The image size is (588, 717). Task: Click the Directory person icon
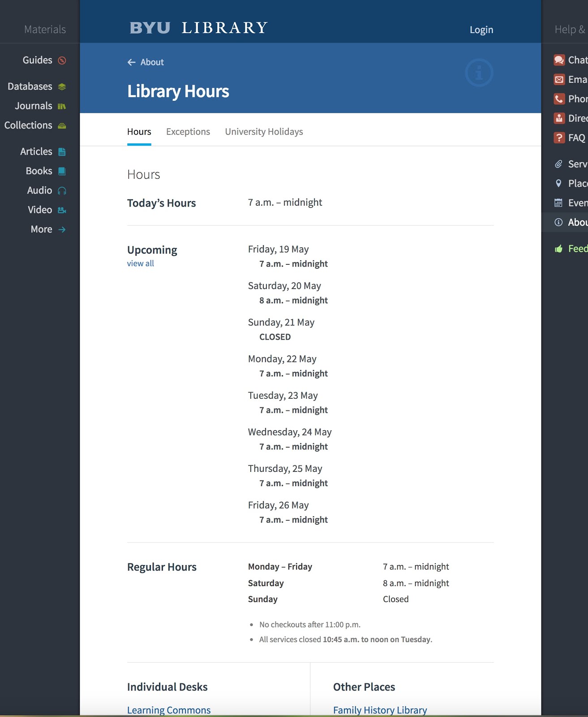point(559,118)
